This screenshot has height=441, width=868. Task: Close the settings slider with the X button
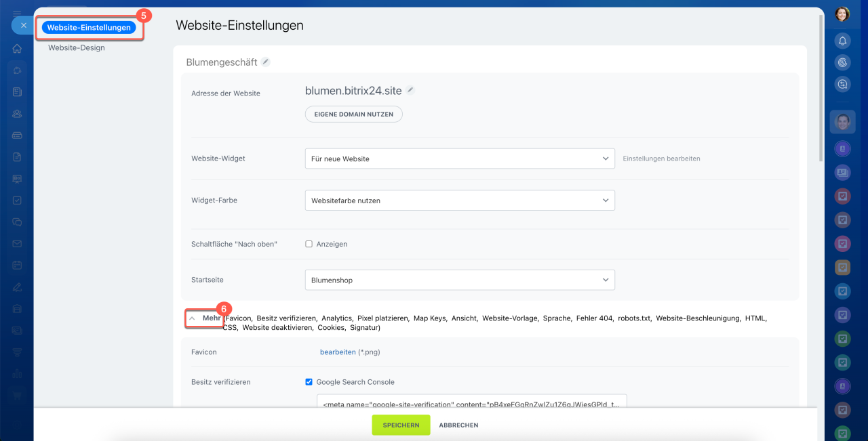(x=23, y=25)
